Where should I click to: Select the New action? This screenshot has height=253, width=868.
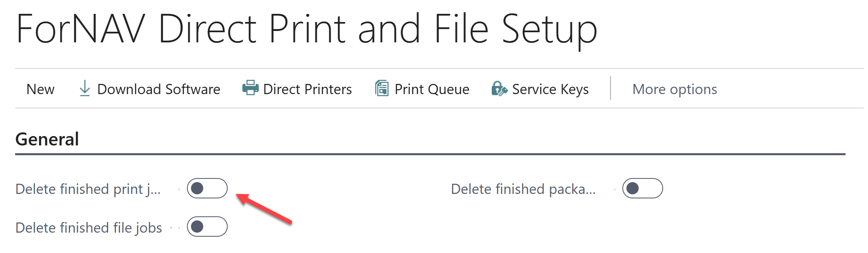point(40,89)
